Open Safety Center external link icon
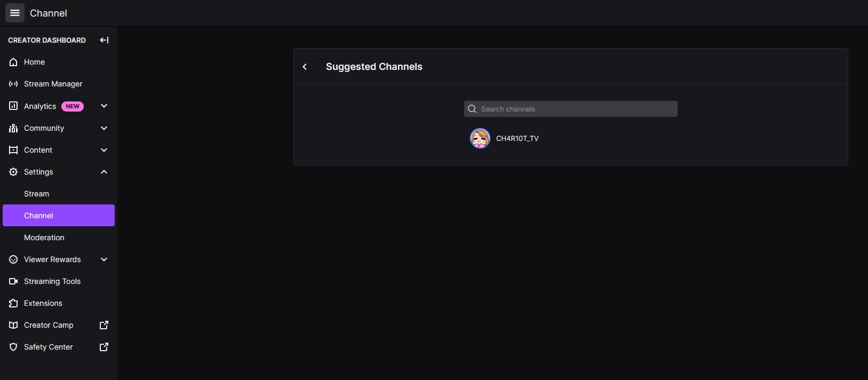 tap(104, 347)
